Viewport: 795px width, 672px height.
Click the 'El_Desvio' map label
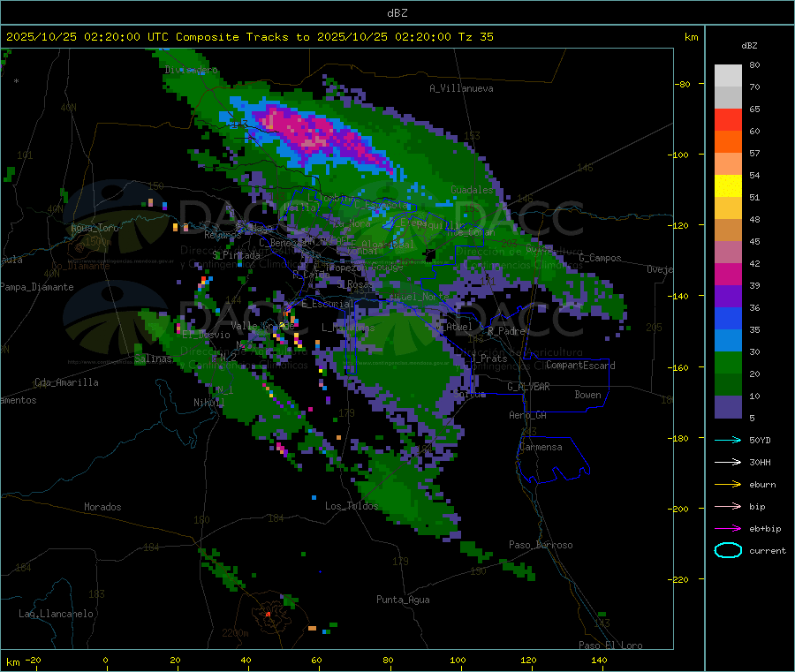click(x=206, y=335)
